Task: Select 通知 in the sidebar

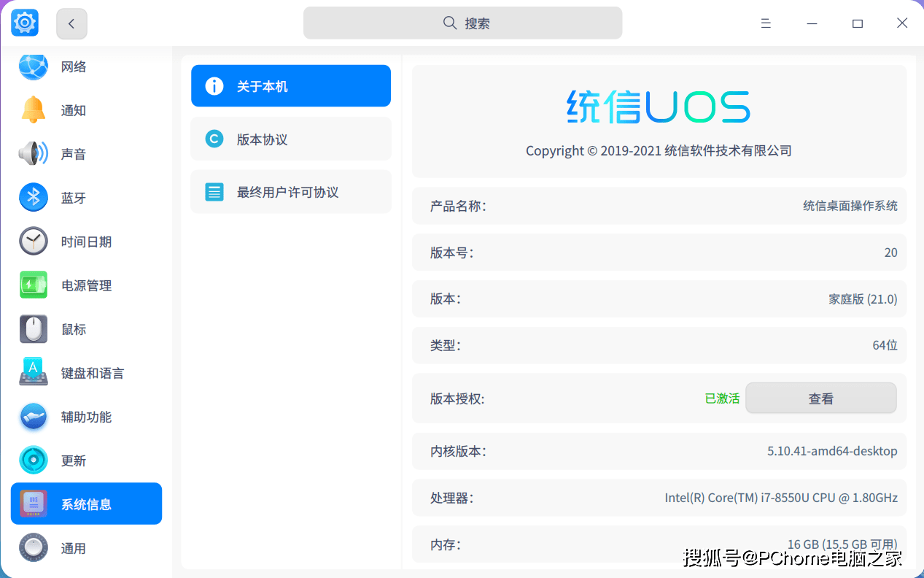Action: click(74, 110)
